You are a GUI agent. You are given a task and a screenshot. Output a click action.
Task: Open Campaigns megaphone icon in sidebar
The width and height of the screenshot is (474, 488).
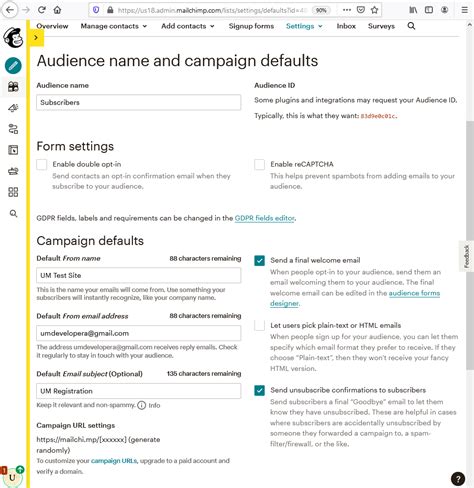click(13, 108)
